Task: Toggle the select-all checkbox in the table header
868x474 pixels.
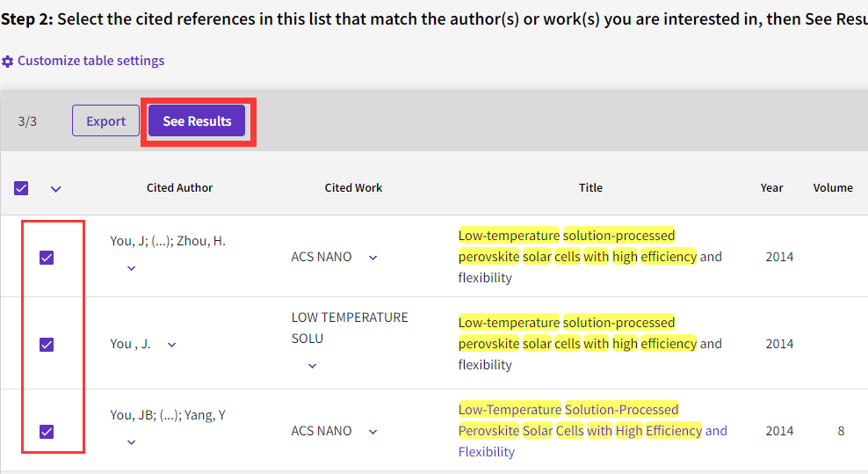Action: click(22, 188)
